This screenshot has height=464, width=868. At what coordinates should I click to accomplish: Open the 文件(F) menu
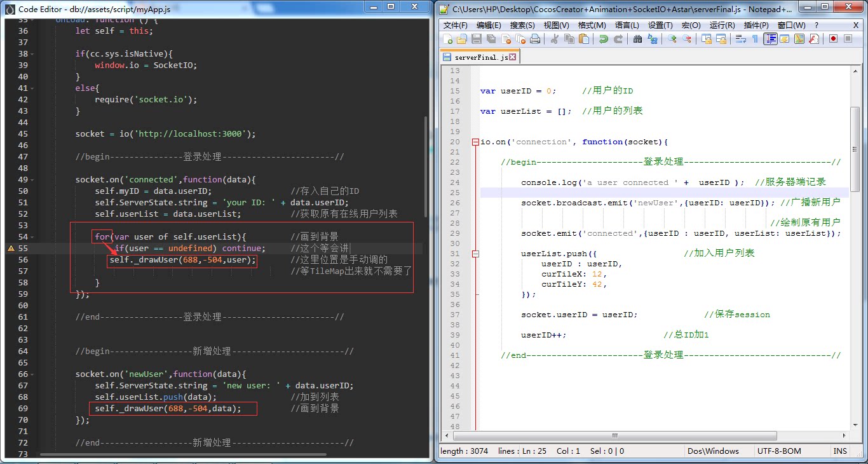point(455,25)
